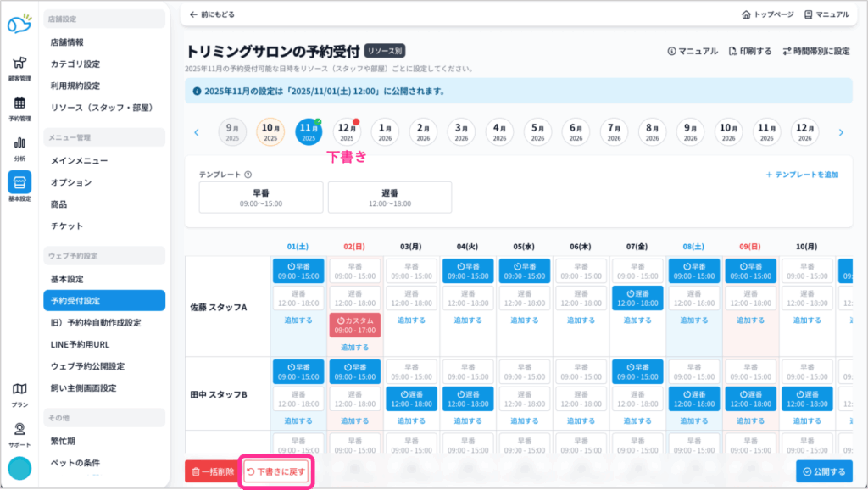Click the テンプレート help question-mark icon
This screenshot has width=868, height=490.
[248, 175]
